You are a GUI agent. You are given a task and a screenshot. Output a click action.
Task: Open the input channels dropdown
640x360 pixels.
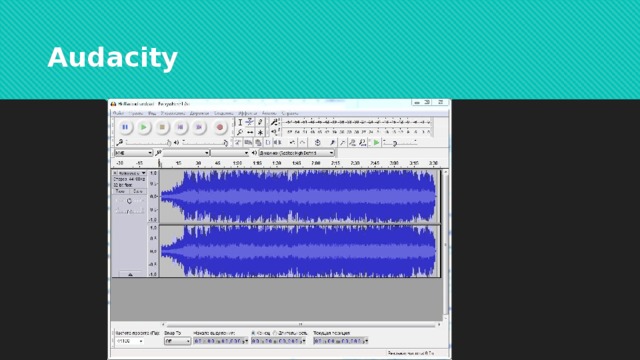click(230, 153)
